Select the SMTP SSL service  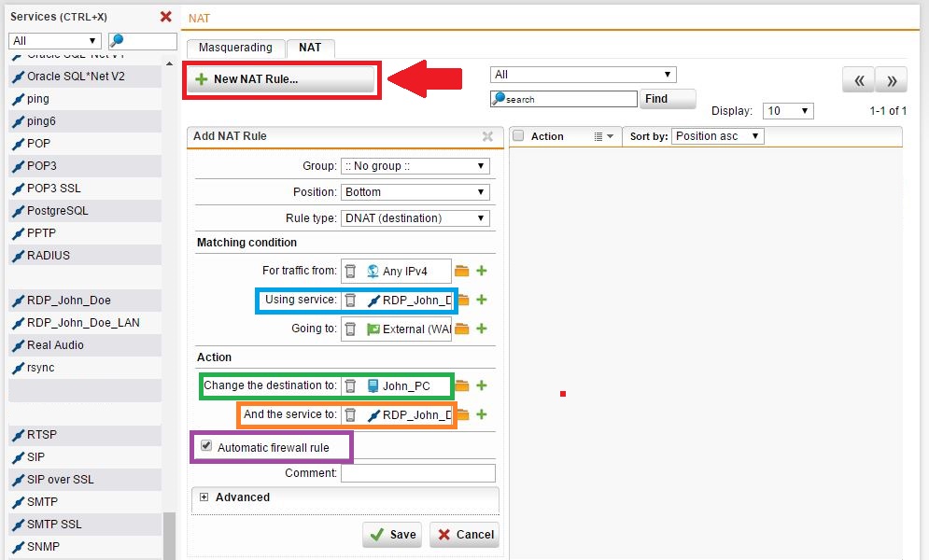[85, 525]
